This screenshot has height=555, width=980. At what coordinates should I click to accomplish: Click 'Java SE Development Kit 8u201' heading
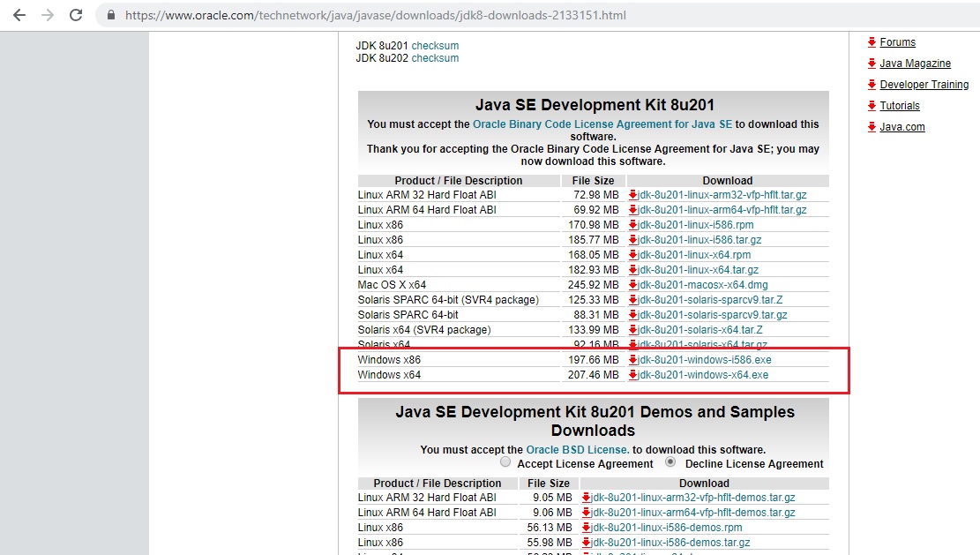pos(595,104)
